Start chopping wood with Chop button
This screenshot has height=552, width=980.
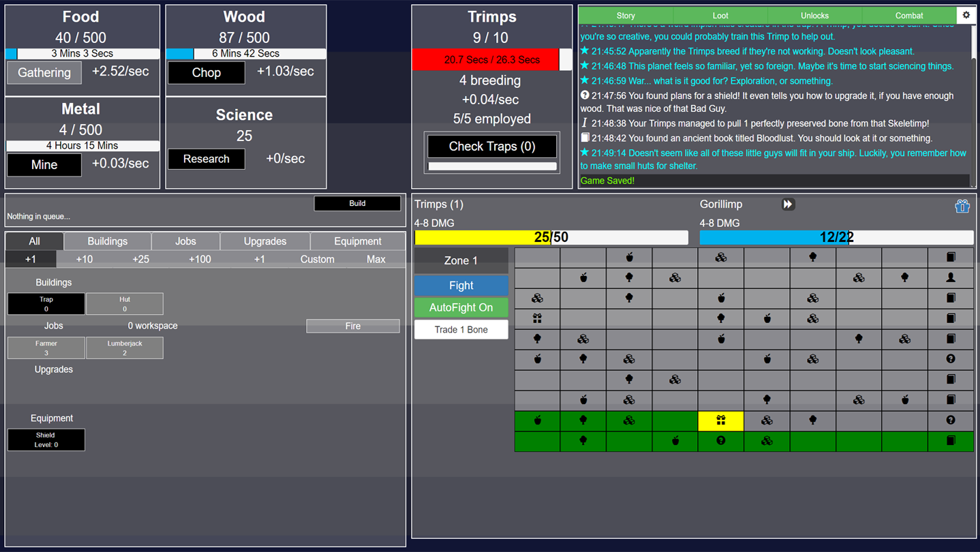pyautogui.click(x=206, y=72)
